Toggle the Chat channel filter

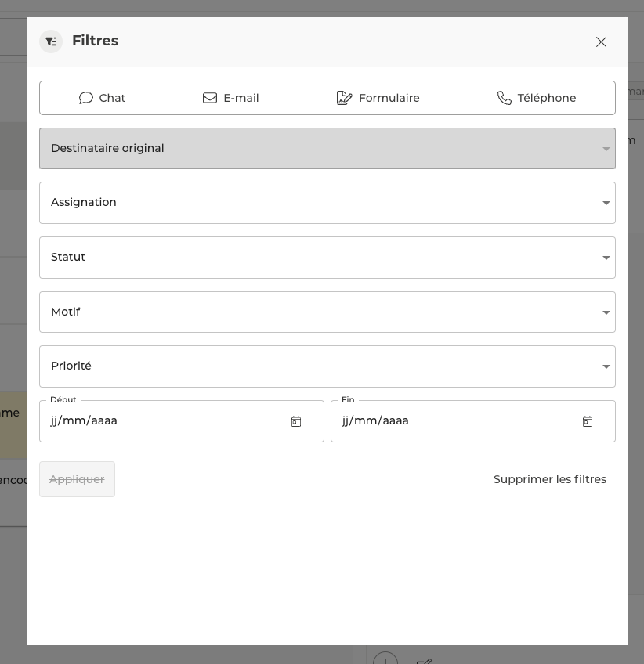click(x=103, y=98)
